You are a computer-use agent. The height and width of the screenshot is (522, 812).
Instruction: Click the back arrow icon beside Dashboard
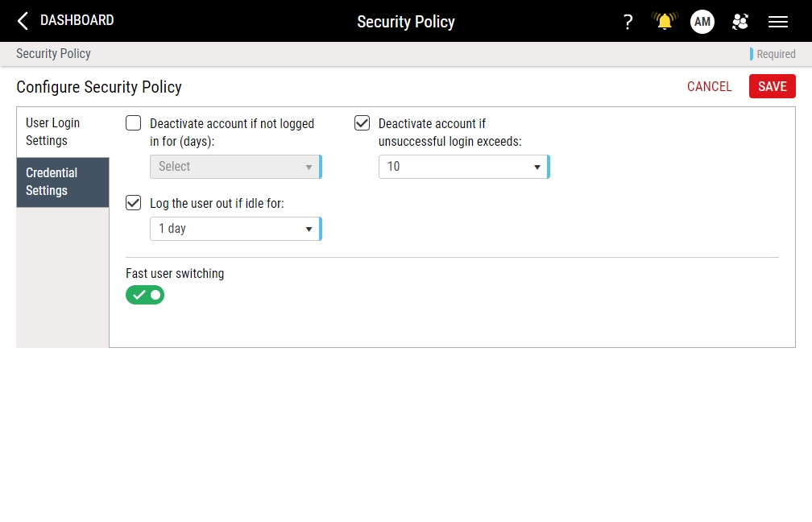(x=23, y=21)
